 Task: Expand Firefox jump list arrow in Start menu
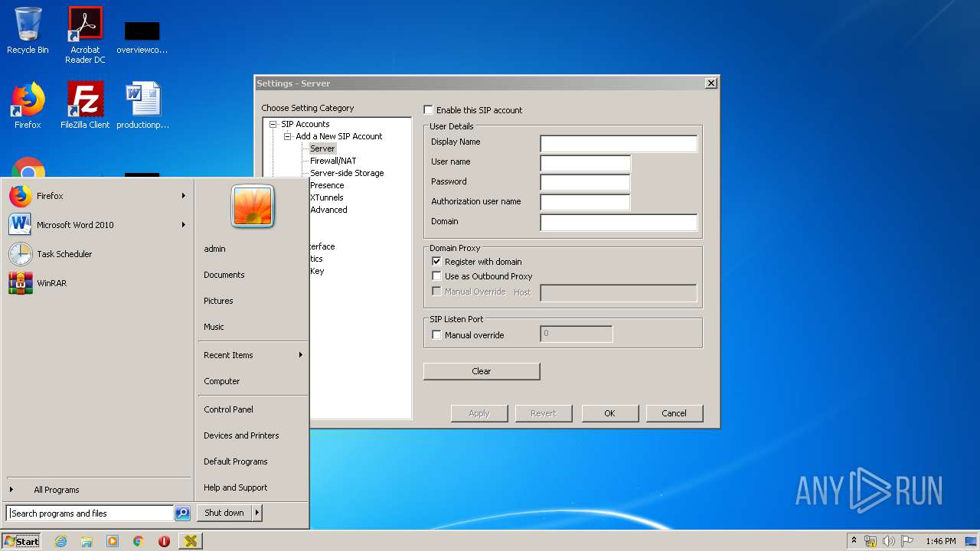(184, 196)
